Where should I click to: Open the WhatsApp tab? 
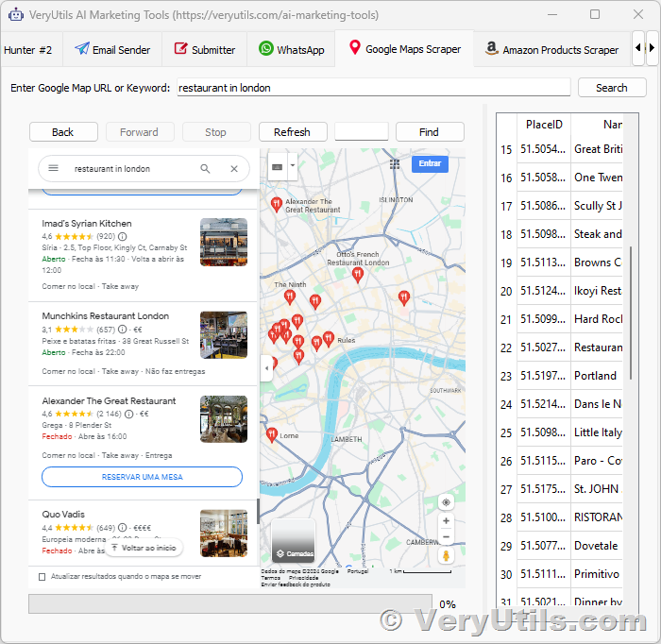291,50
